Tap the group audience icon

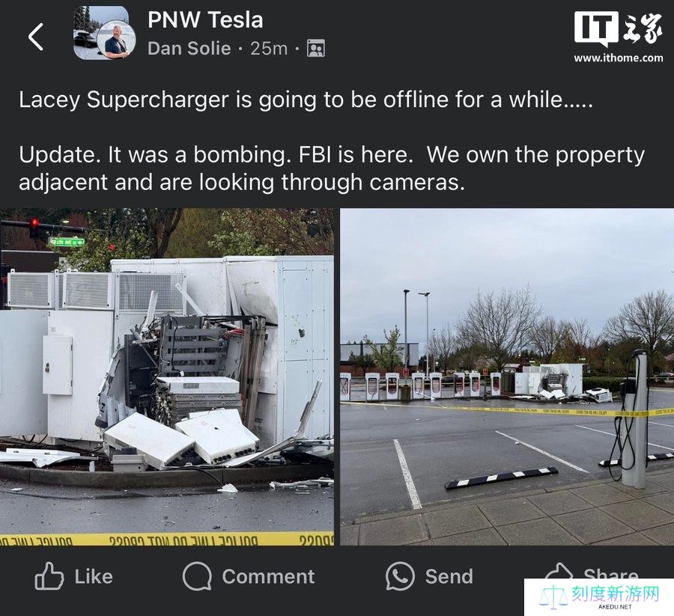316,48
